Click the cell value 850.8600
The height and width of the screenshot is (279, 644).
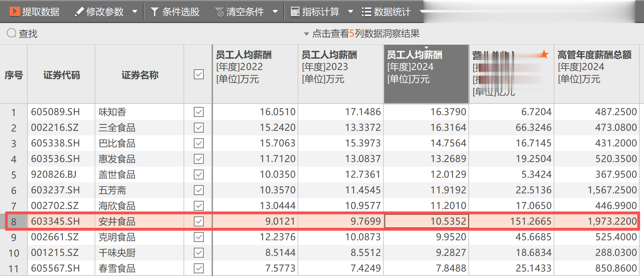tap(616, 268)
